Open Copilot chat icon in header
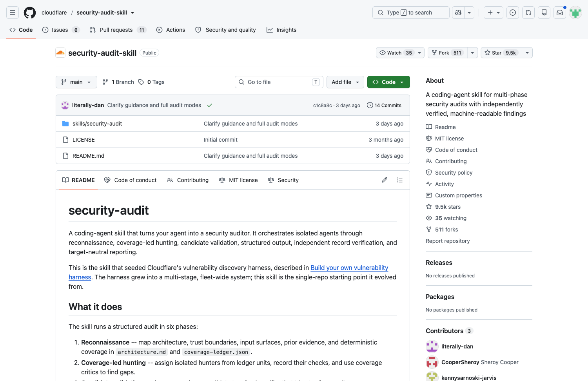Image resolution: width=588 pixels, height=381 pixels. point(458,13)
